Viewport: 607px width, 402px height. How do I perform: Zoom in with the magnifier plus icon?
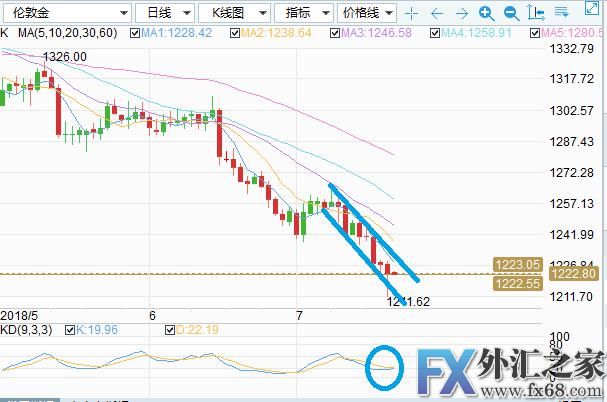point(486,14)
